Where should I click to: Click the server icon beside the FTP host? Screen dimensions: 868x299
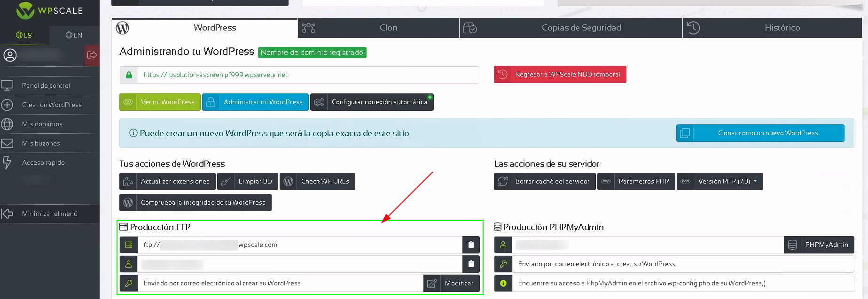point(129,245)
